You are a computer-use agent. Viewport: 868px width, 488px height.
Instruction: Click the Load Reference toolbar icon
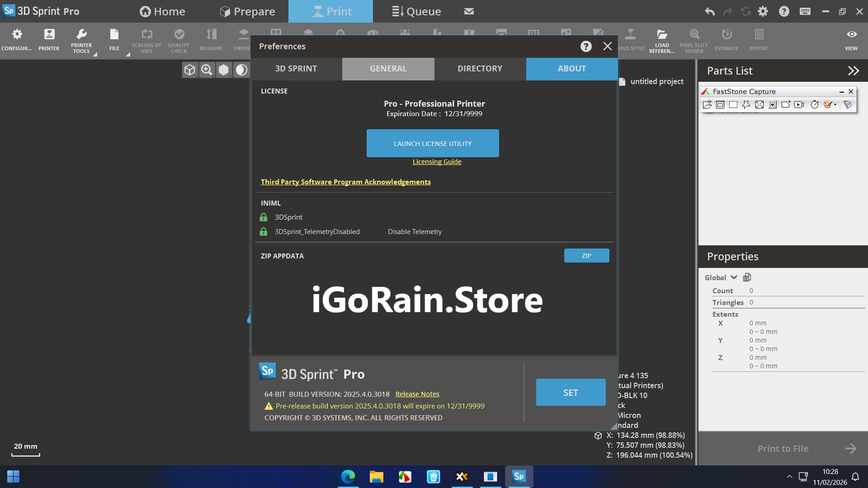(x=662, y=40)
